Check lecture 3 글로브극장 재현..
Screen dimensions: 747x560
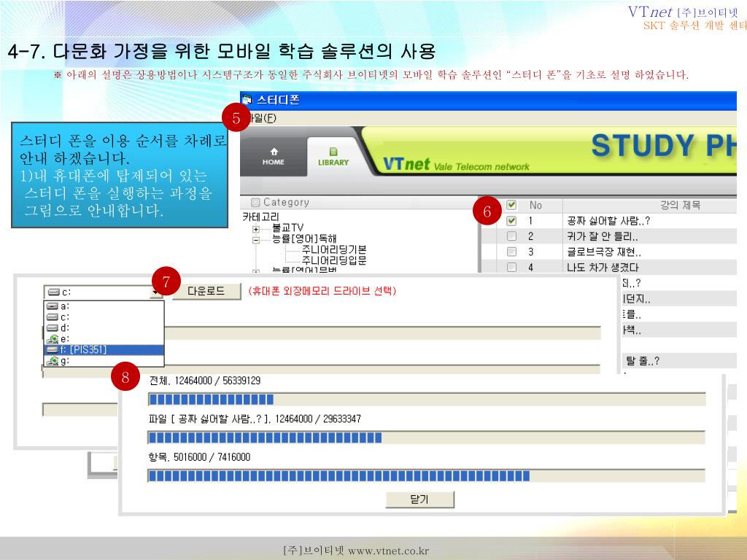click(511, 252)
